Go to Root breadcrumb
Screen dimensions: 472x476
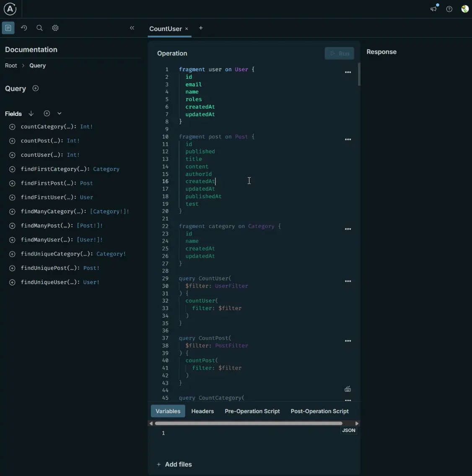(x=11, y=65)
